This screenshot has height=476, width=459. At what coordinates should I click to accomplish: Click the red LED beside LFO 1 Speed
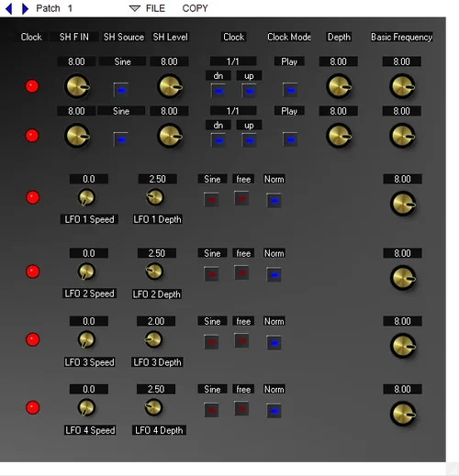[x=32, y=197]
